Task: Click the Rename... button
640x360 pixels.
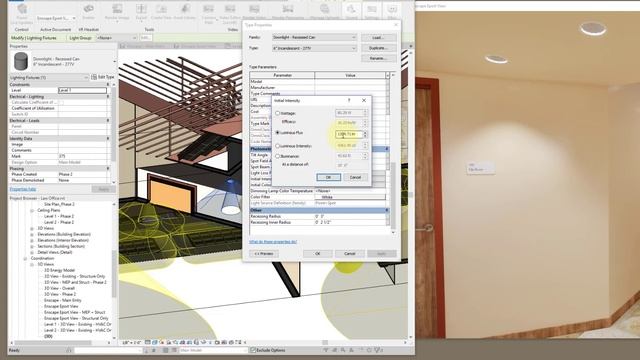Action: [378, 58]
